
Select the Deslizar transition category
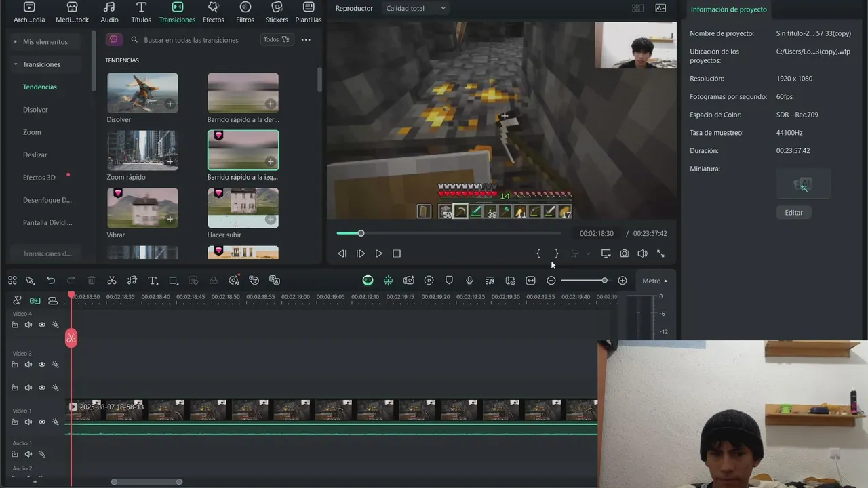pos(35,155)
